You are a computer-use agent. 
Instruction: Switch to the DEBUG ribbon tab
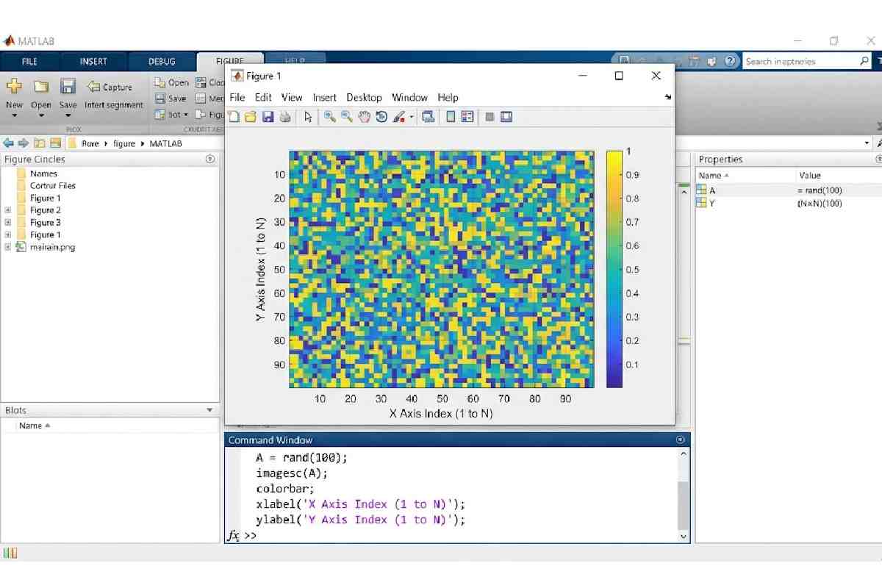click(x=162, y=62)
